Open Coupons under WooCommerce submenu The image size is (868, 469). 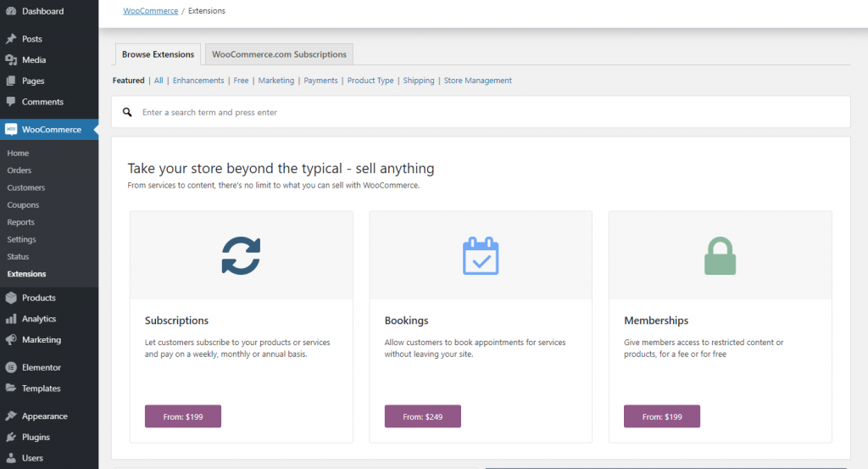click(23, 205)
